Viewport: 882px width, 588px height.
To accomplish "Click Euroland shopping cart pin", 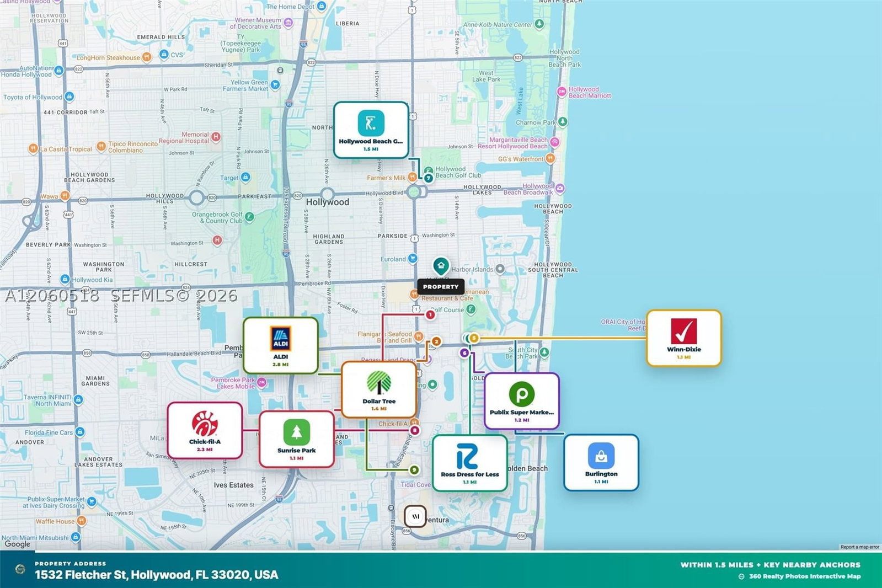I will click(x=413, y=258).
